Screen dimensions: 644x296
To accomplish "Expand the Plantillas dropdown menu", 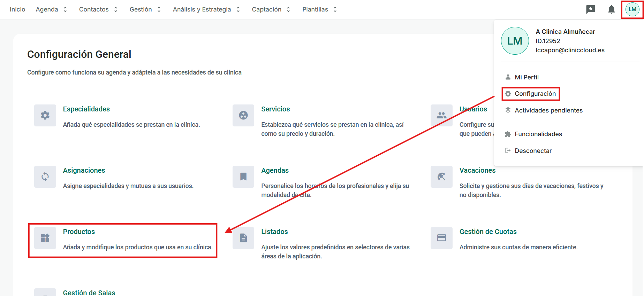I will 319,9.
